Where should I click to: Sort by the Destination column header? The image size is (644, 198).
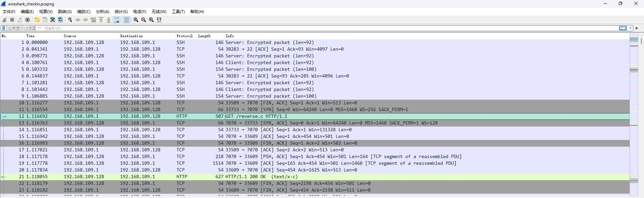coord(147,36)
